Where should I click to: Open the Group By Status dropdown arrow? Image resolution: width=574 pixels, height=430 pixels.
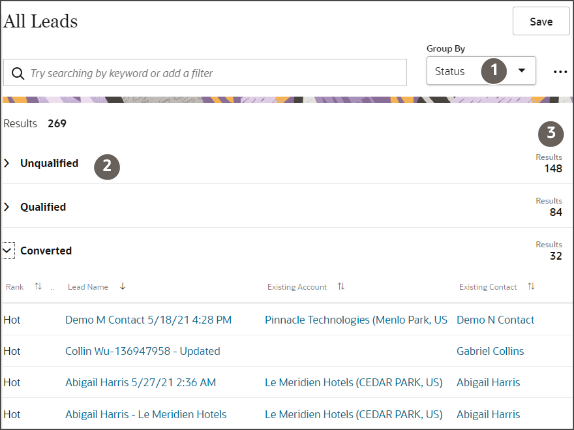(x=522, y=71)
